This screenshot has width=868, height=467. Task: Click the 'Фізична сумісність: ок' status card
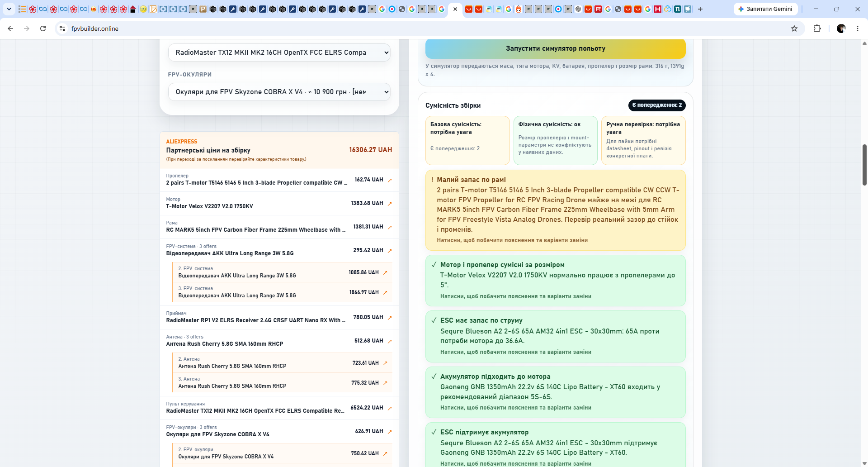click(556, 140)
